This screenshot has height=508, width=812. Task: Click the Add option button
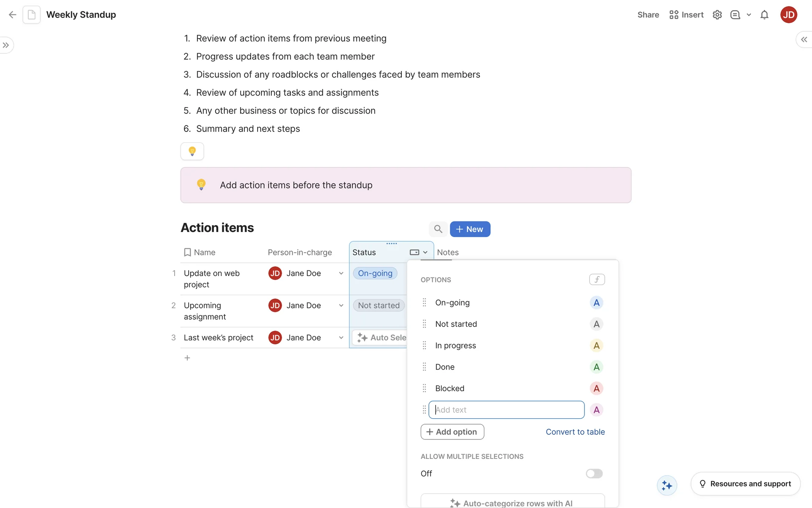pyautogui.click(x=452, y=432)
